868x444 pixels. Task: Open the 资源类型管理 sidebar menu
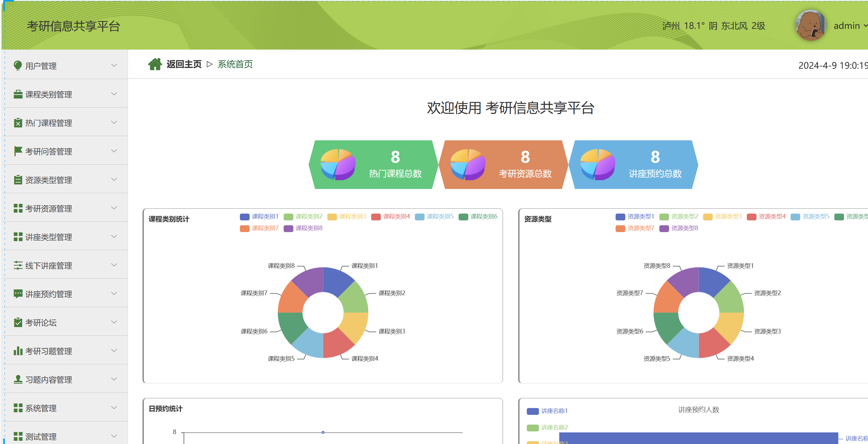pyautogui.click(x=49, y=180)
